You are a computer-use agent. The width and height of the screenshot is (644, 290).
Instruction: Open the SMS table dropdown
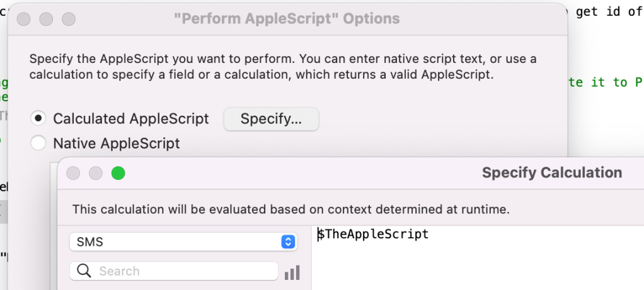coord(183,242)
